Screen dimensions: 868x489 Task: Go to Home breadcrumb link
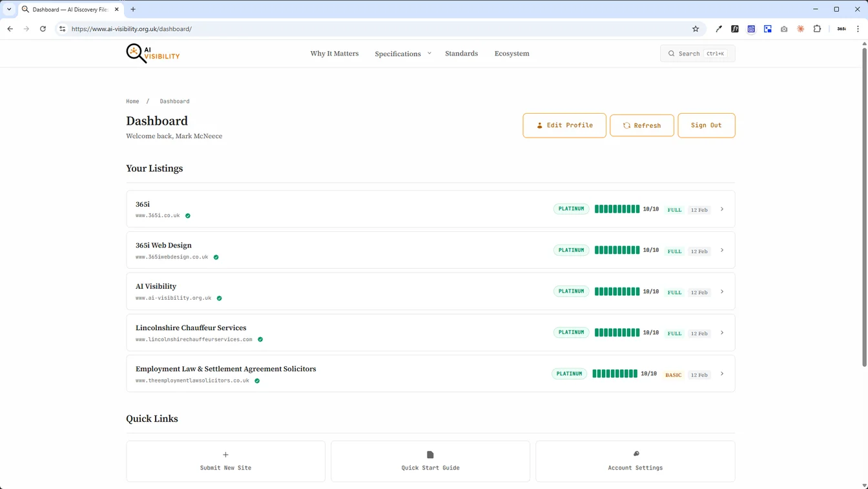tap(132, 101)
